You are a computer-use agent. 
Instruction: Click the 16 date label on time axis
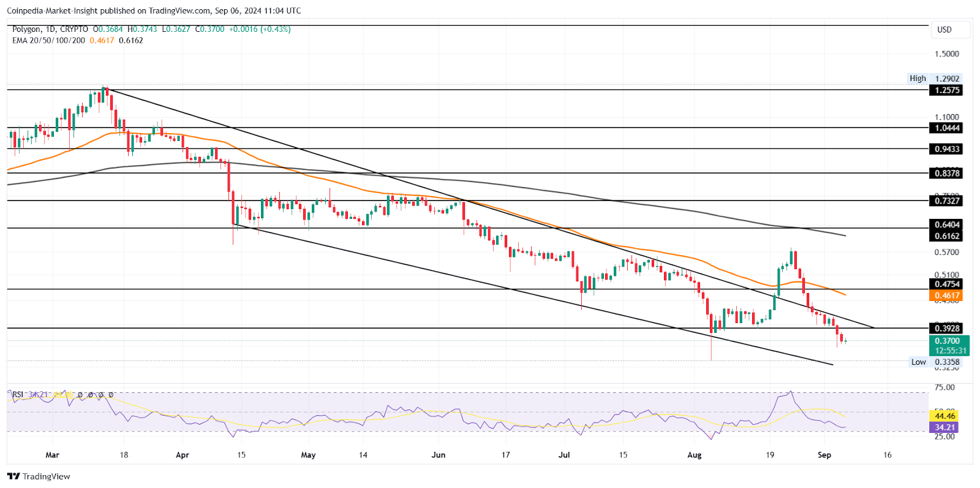click(887, 455)
